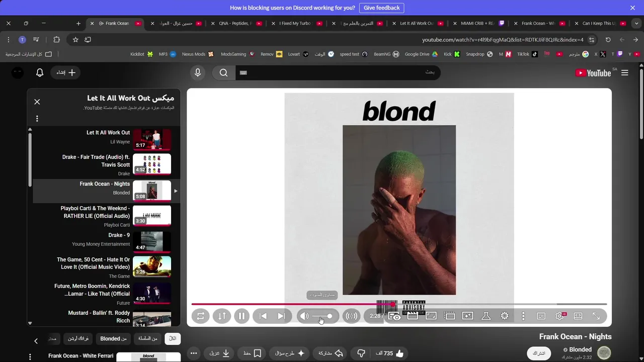Click the clapperboard player icon

coord(413,316)
